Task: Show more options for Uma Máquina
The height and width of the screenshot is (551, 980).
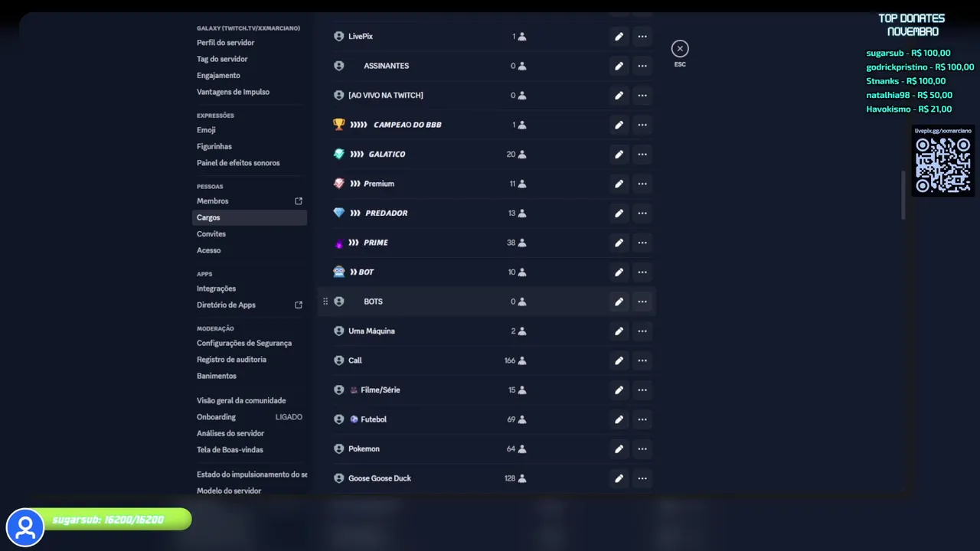Action: click(642, 331)
